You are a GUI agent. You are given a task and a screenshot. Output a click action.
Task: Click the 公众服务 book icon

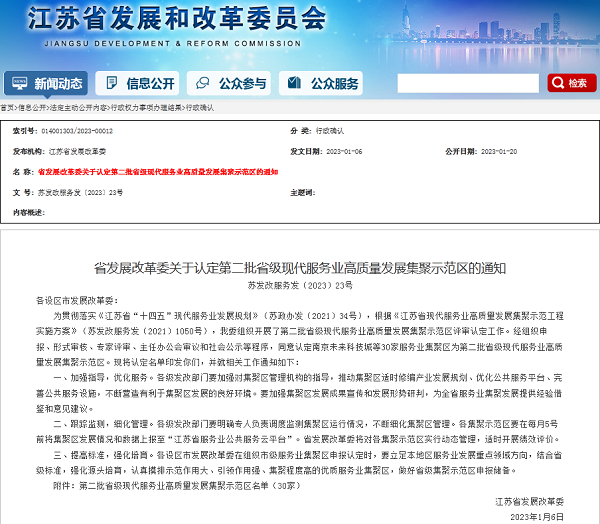(295, 83)
